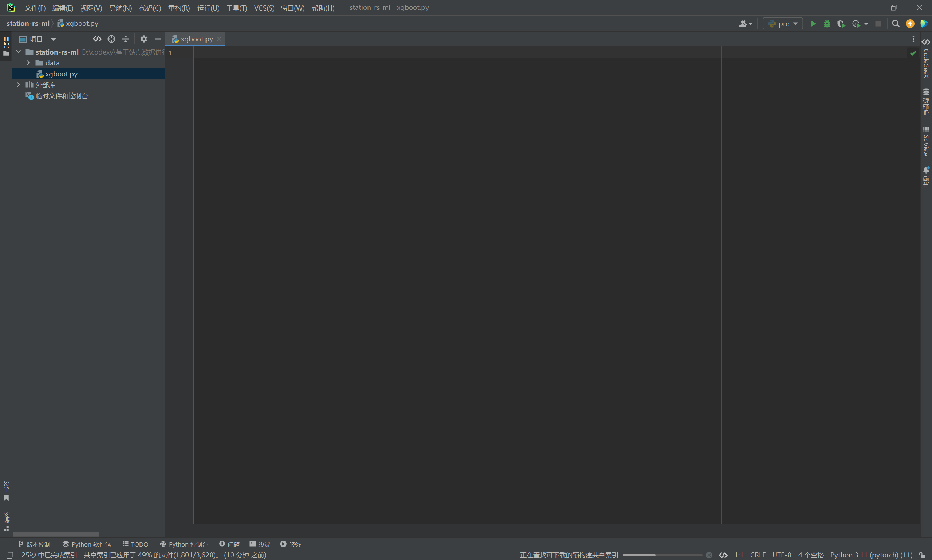The width and height of the screenshot is (932, 560).
Task: Select the xgboot.py editor tab
Action: (x=196, y=39)
